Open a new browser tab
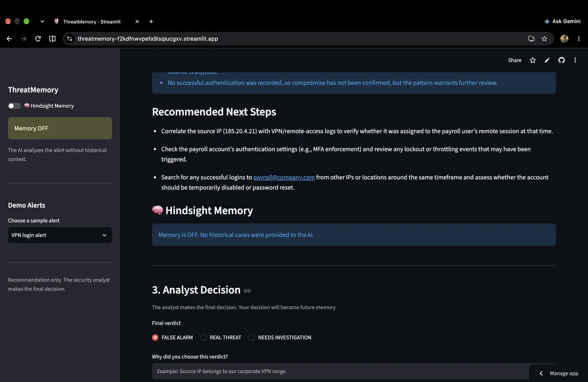This screenshot has height=382, width=588. coord(151,22)
